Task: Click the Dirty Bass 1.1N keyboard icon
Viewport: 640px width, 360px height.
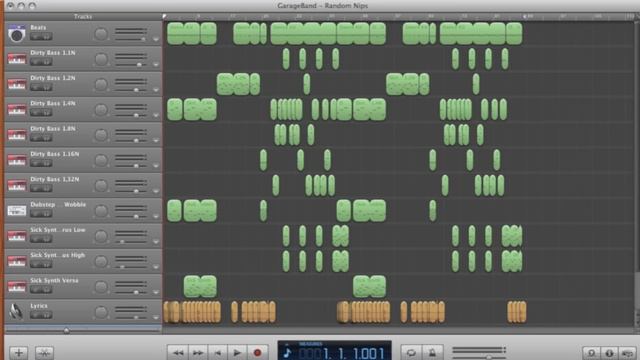Action: click(17, 59)
